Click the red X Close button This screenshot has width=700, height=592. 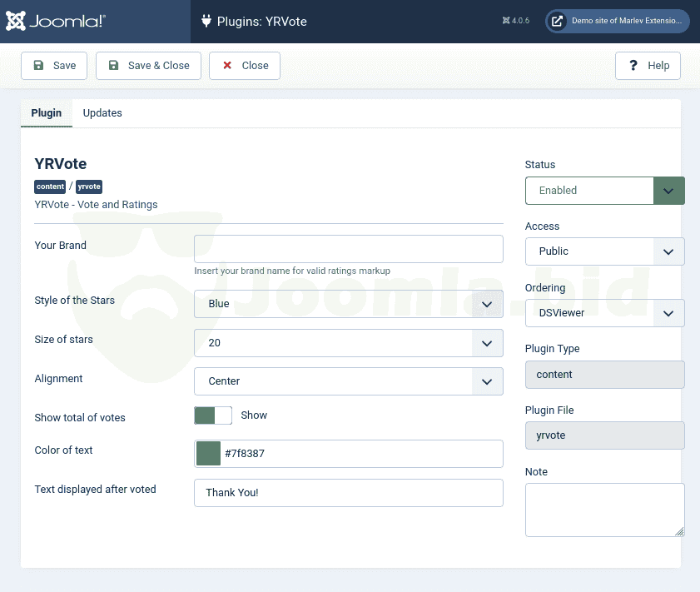245,66
